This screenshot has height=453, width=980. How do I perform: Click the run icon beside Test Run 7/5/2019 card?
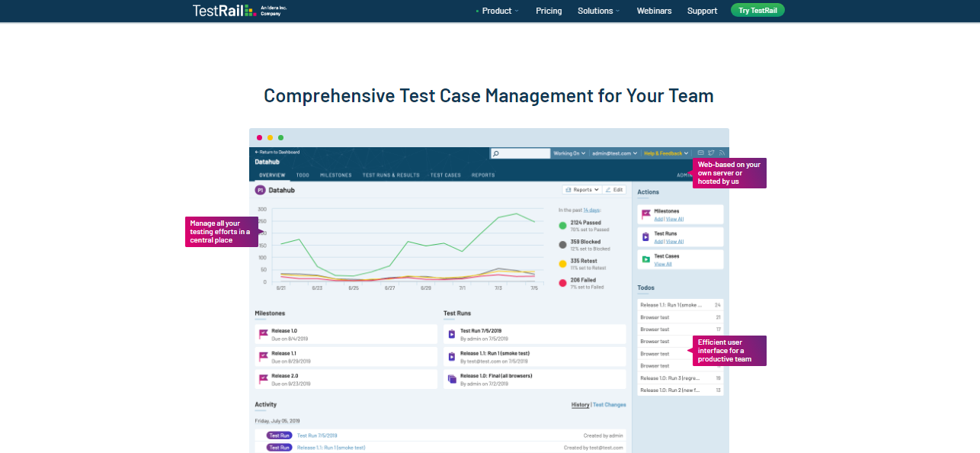(452, 334)
